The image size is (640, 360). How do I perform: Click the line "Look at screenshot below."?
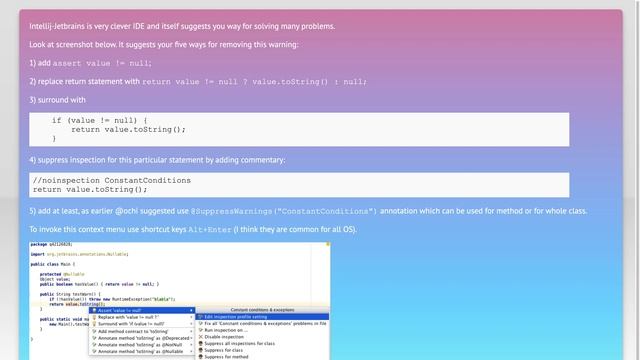click(73, 44)
